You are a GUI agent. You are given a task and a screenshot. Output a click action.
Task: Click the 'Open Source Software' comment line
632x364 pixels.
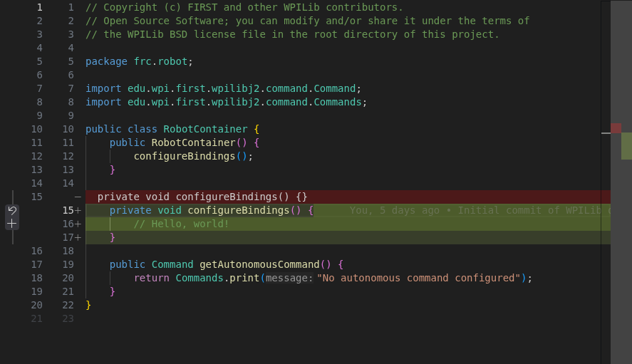(x=308, y=21)
